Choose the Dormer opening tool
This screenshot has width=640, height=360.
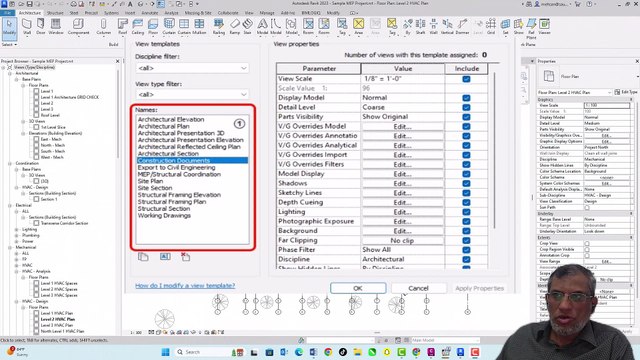[462, 27]
